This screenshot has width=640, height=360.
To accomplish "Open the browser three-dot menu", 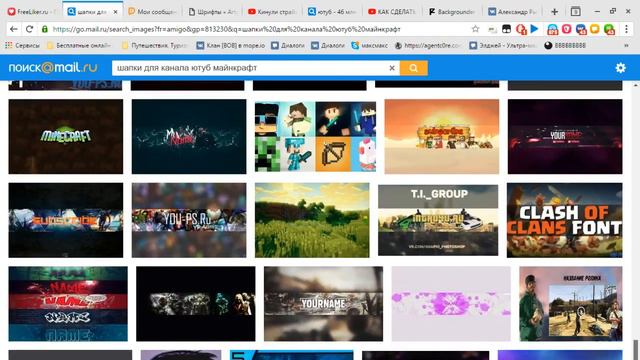I will (x=627, y=29).
